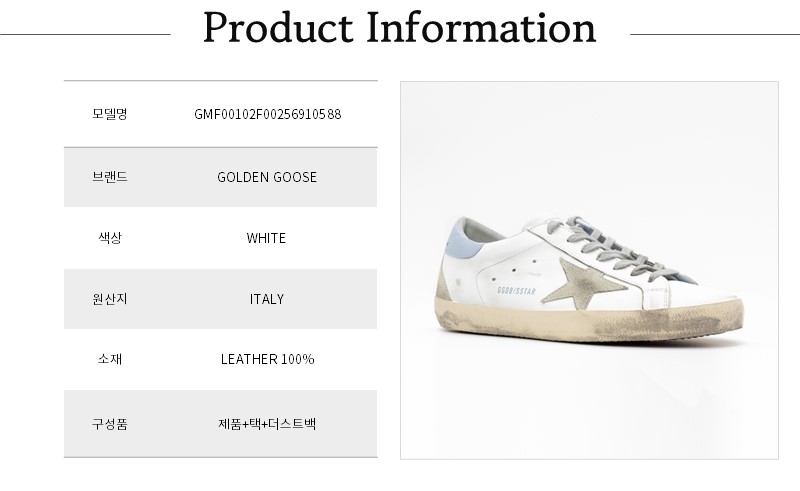The height and width of the screenshot is (491, 800).
Task: Select the 제품+택+더스트백 components value
Action: [267, 423]
